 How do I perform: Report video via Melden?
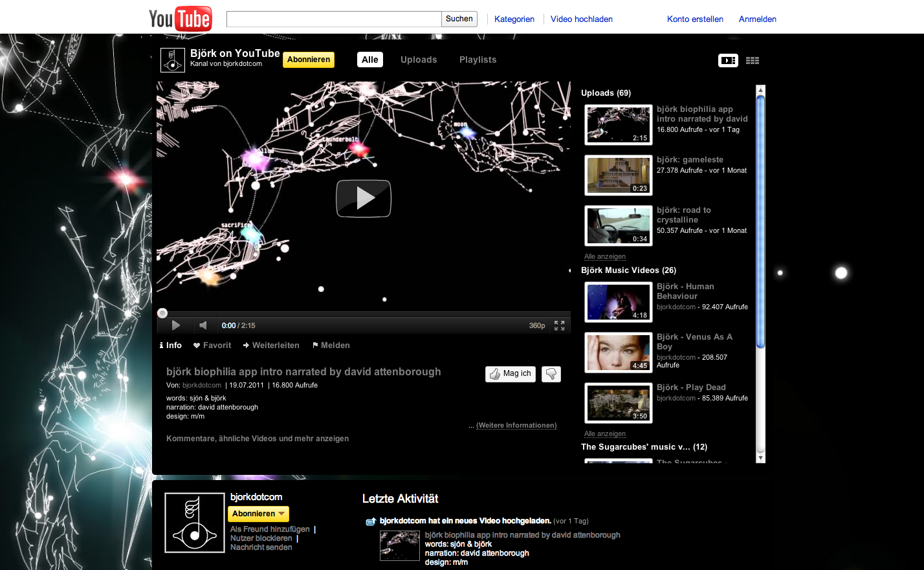[x=331, y=345]
